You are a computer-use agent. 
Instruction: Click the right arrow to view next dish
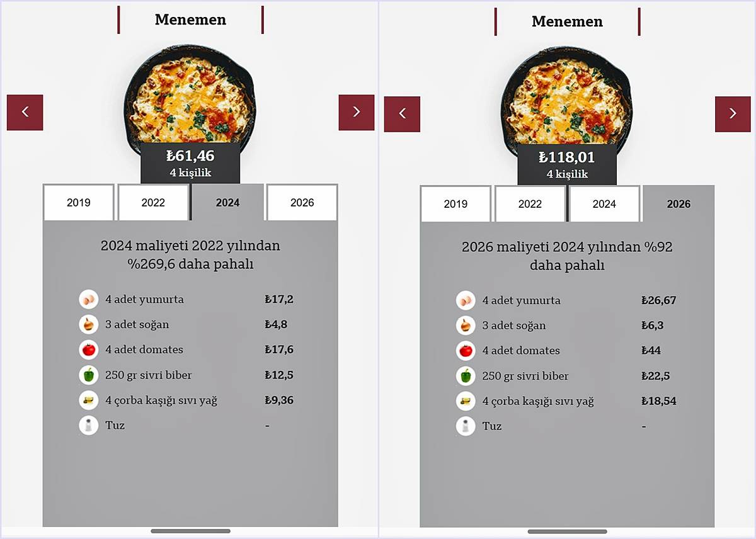(x=357, y=112)
